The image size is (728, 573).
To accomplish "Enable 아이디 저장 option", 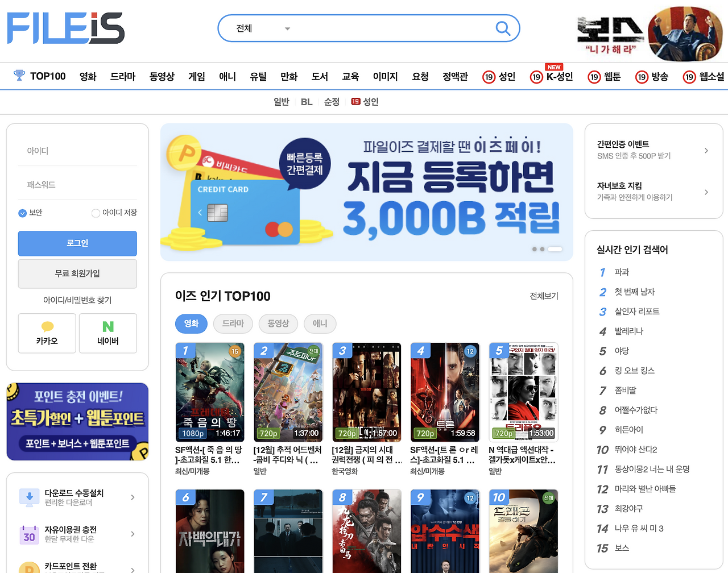I will point(96,213).
